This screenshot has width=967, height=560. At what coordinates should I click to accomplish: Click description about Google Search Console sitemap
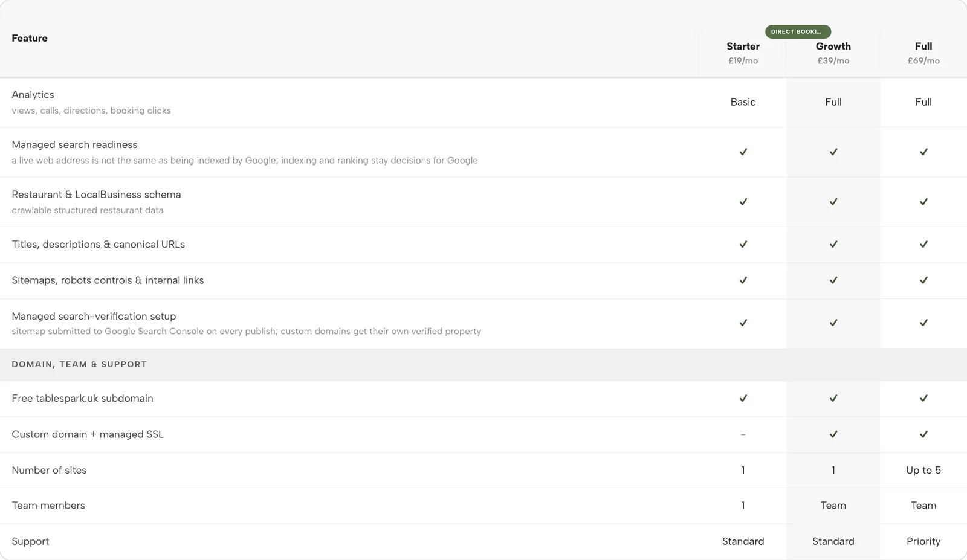pyautogui.click(x=247, y=332)
